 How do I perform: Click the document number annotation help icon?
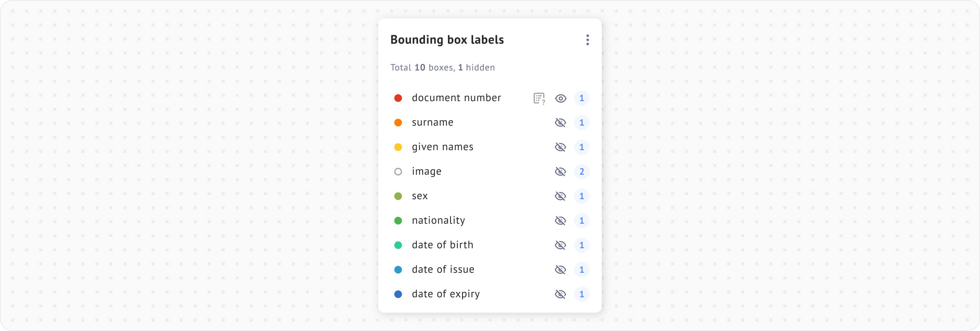click(x=539, y=98)
